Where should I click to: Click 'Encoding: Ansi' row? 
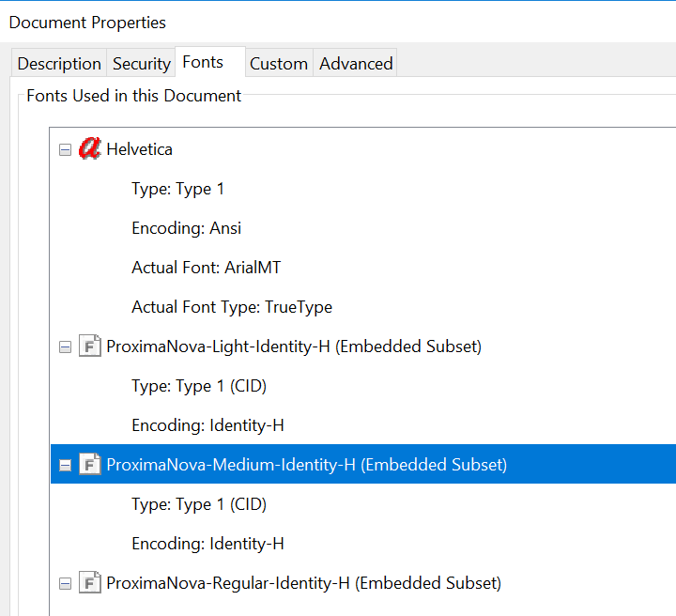pos(186,228)
